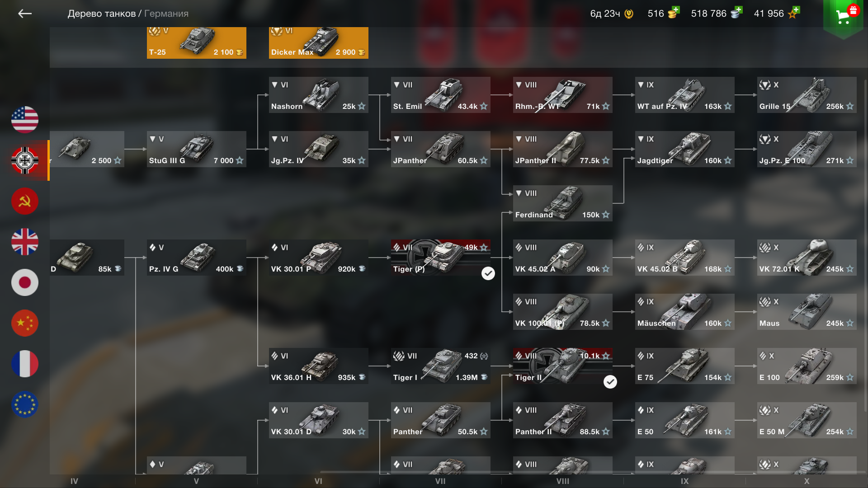Image resolution: width=868 pixels, height=488 pixels.
Task: Select the USSR flag nation
Action: tap(25, 201)
